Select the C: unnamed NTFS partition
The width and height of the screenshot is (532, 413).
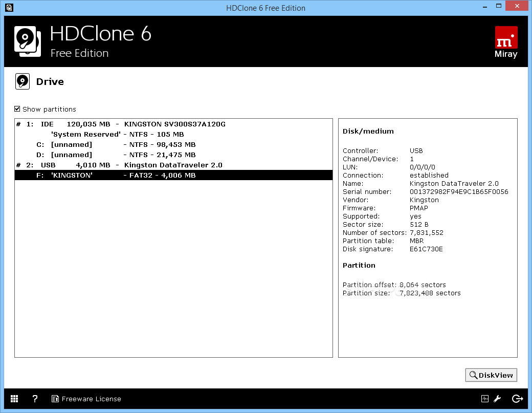click(173, 144)
